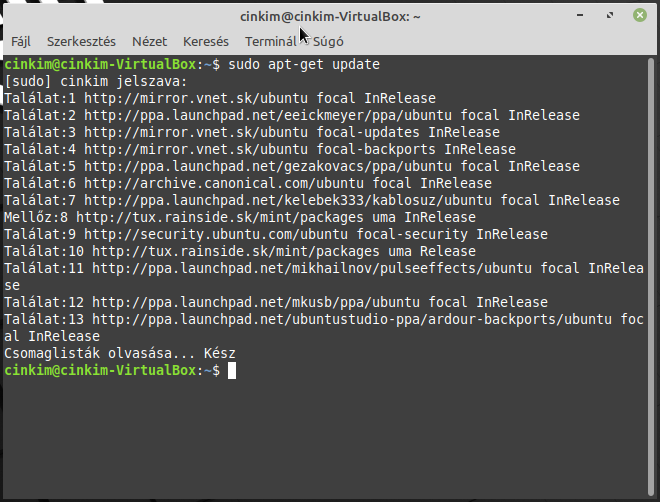This screenshot has width=660, height=502.
Task: Click the Találat:9 security.ubuntu.com line
Action: tap(276, 234)
